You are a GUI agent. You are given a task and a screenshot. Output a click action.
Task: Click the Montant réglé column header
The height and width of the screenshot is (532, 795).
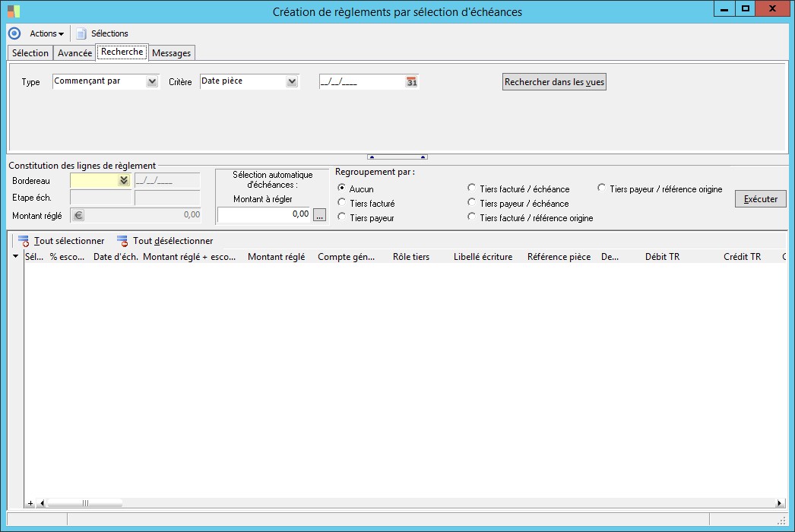click(277, 257)
